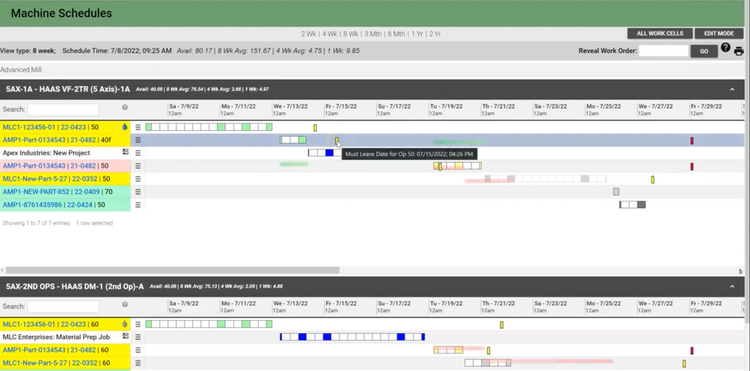Viewport: 750px width, 371px height.
Task: Open row menu for AMP1-8761435986 row
Action: [x=138, y=205]
